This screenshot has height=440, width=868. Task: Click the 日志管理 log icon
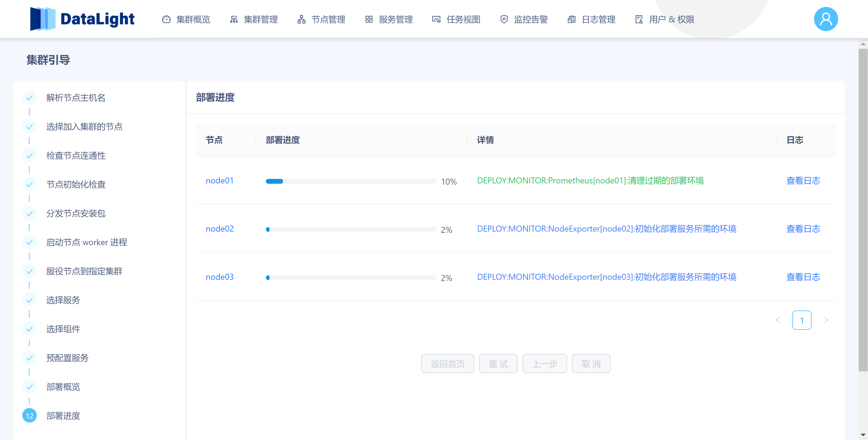(x=571, y=20)
